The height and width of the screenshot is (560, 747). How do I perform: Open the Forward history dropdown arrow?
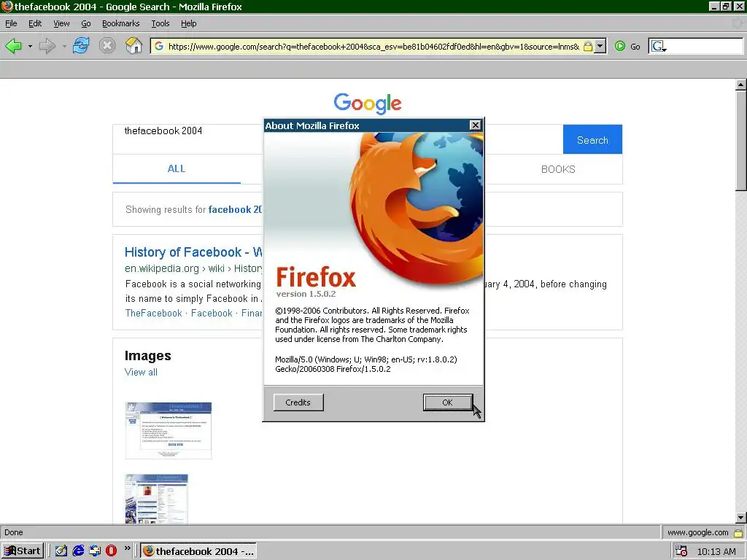64,47
